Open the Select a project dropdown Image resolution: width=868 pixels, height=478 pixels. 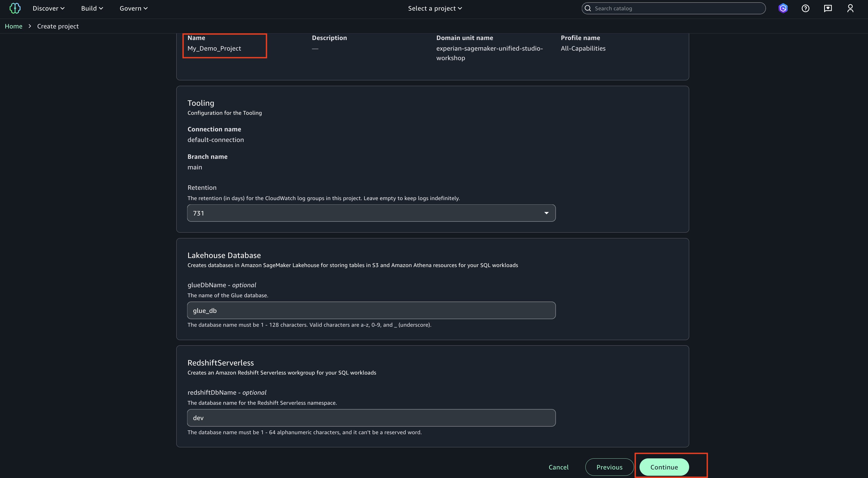point(435,8)
